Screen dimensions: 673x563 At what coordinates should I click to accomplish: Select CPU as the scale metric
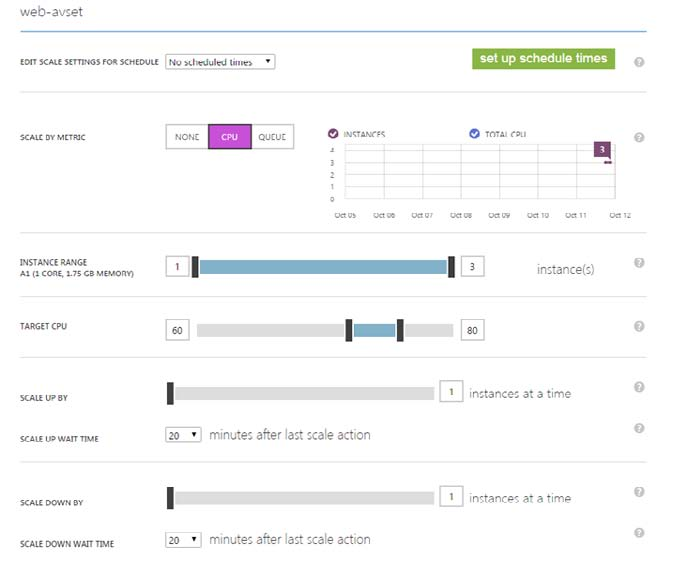point(229,137)
